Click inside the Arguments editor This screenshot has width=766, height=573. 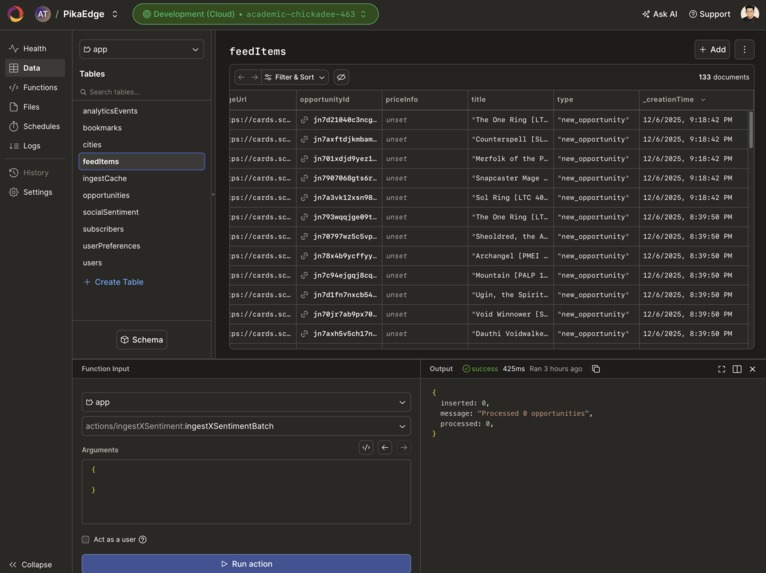[246, 491]
